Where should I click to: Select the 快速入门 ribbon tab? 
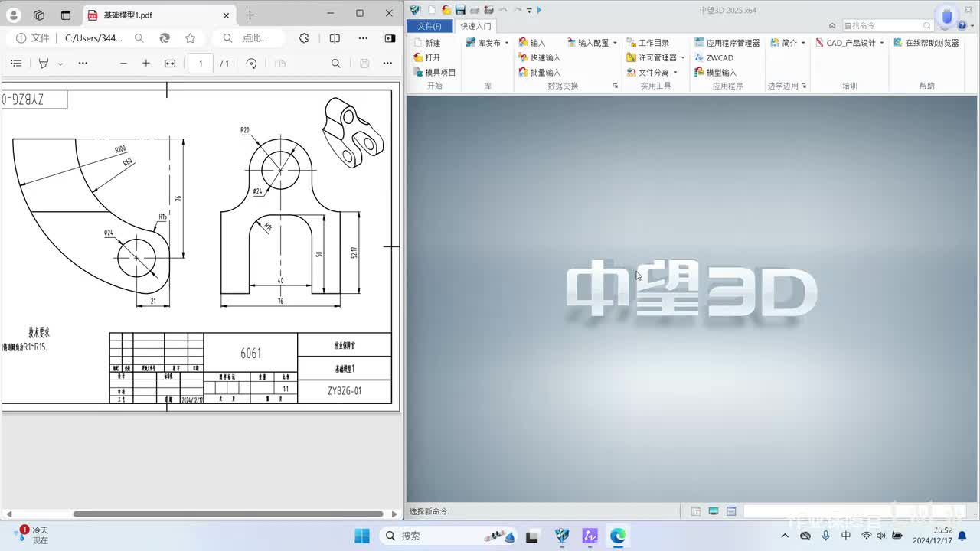tap(475, 26)
